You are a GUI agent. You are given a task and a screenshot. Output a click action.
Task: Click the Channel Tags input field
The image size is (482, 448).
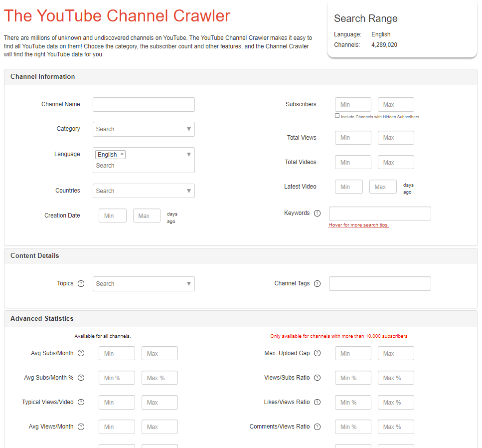(x=380, y=283)
